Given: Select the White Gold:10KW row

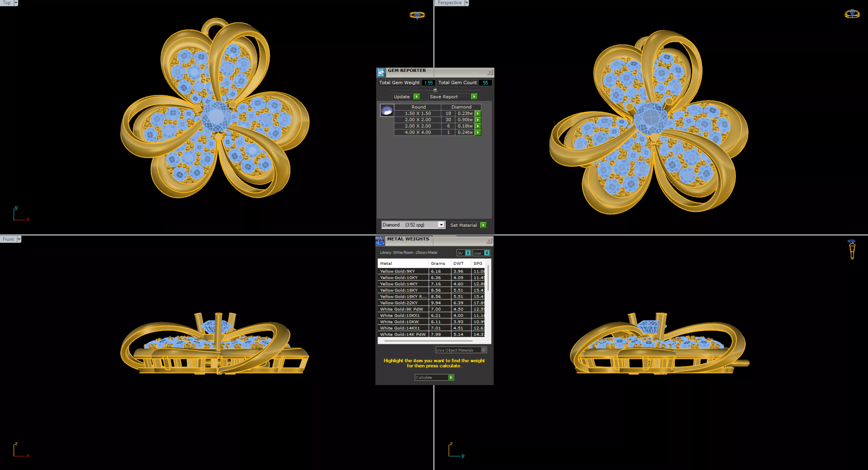Looking at the screenshot, I should tap(432, 322).
